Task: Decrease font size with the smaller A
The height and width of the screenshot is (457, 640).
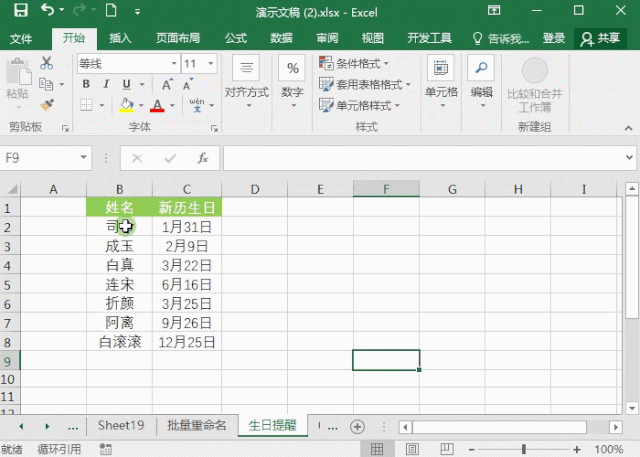Action: pos(187,84)
